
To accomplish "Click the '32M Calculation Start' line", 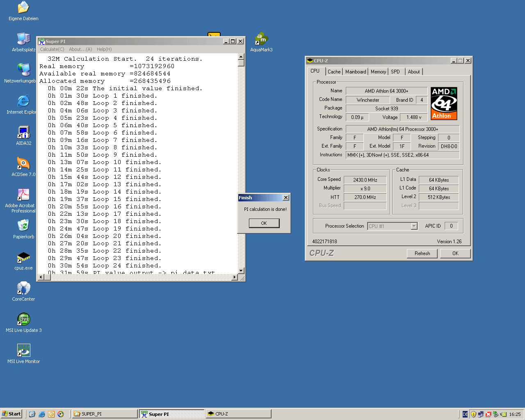I will click(x=125, y=59).
